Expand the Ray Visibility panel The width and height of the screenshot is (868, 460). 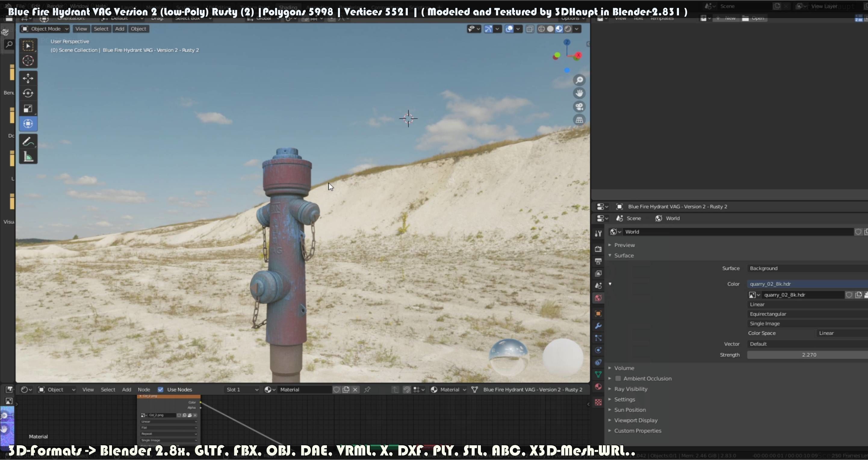[630, 389]
